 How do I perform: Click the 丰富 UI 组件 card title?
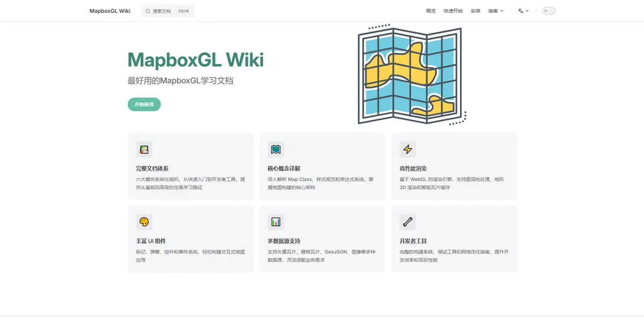(x=151, y=241)
